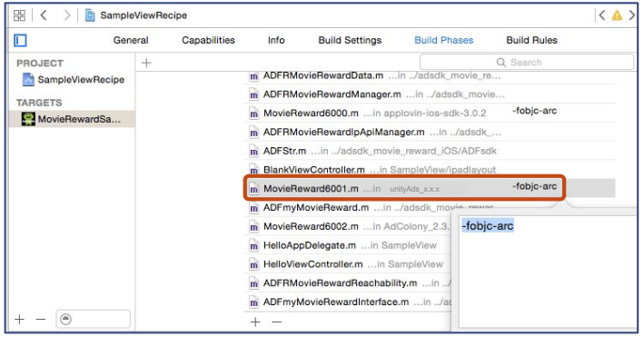Switch to the Info tab
644x337 pixels.
(276, 40)
